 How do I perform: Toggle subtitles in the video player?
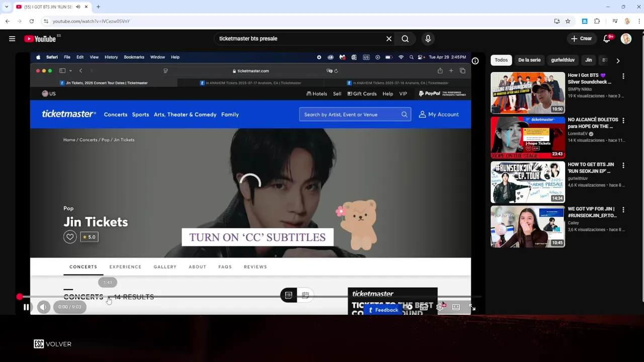click(x=424, y=307)
